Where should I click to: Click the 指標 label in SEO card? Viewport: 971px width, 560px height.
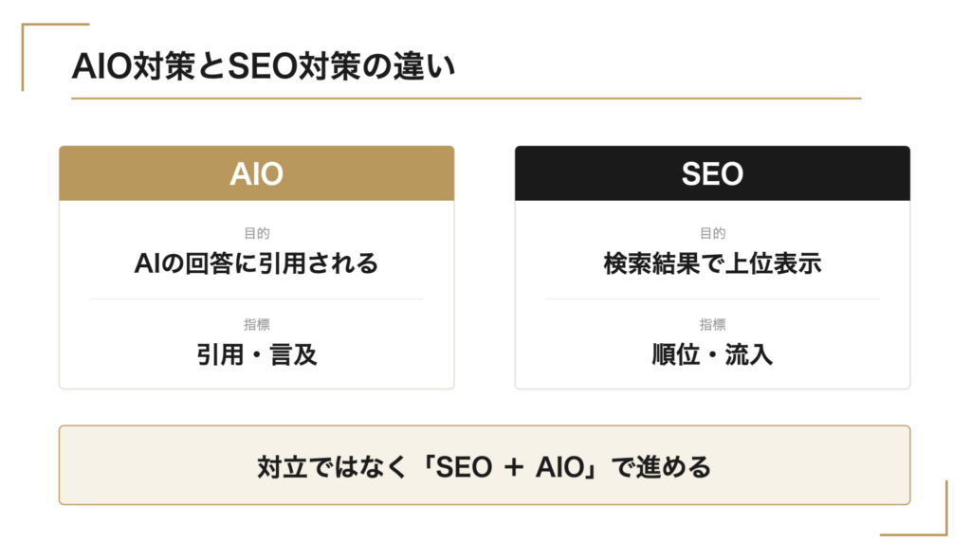point(712,324)
